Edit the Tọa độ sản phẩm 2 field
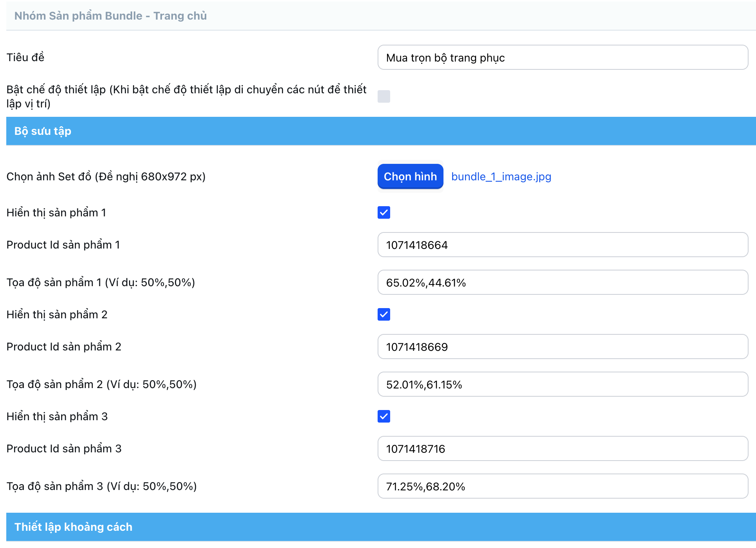 pyautogui.click(x=562, y=385)
